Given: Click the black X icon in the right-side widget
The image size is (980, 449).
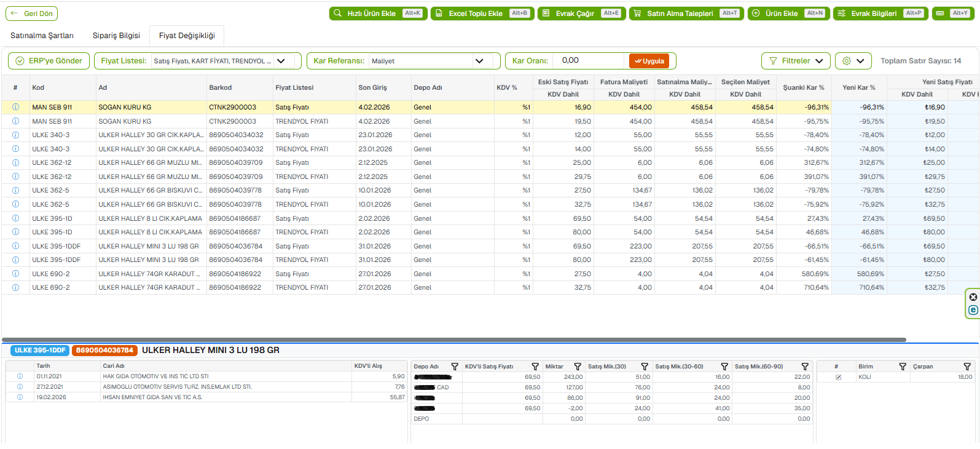Looking at the screenshot, I should [973, 297].
